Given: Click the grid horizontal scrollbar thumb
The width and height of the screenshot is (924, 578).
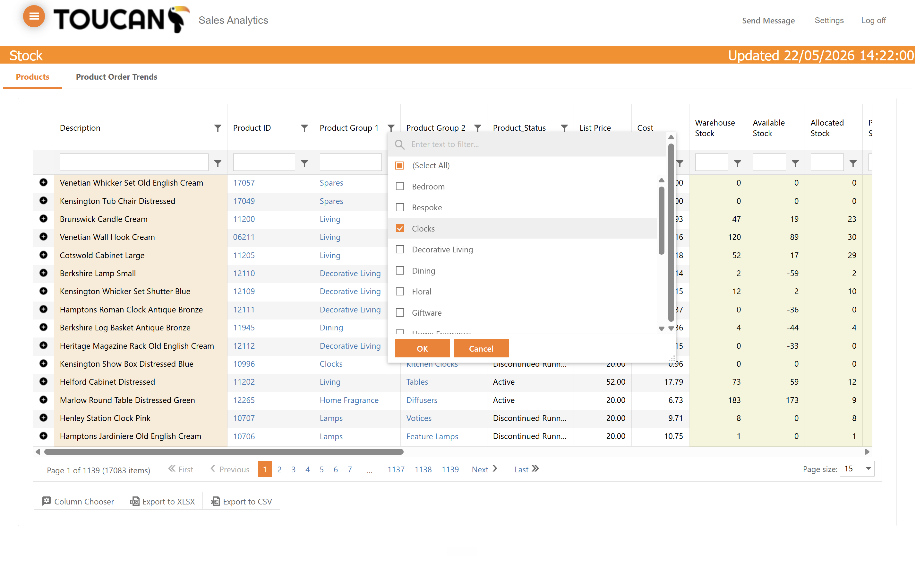Looking at the screenshot, I should point(224,452).
